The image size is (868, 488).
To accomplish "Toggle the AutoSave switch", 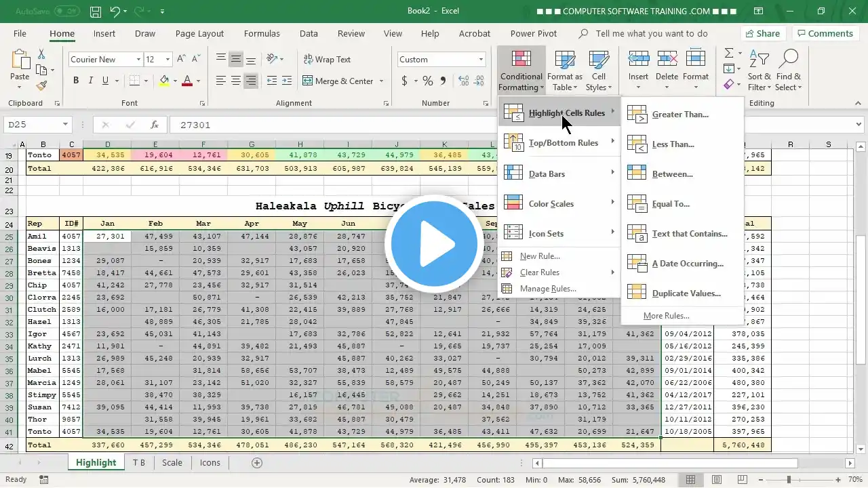I will point(66,12).
